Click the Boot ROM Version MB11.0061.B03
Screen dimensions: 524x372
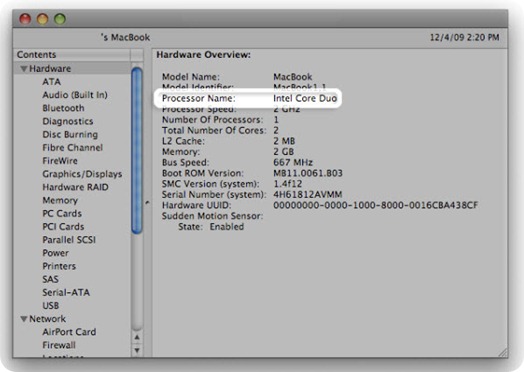click(308, 173)
